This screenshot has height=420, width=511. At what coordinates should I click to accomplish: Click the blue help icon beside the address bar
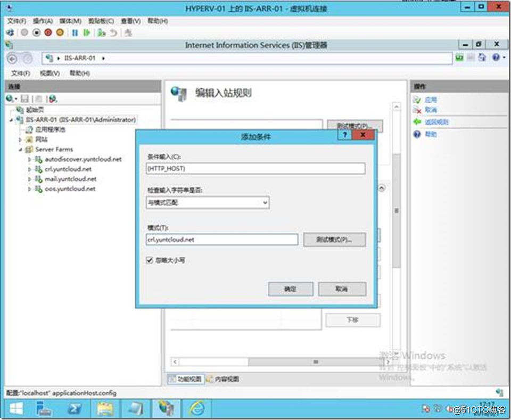pyautogui.click(x=496, y=57)
